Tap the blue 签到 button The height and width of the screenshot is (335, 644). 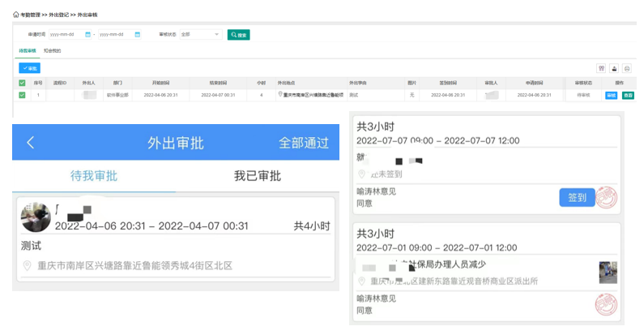click(x=577, y=195)
